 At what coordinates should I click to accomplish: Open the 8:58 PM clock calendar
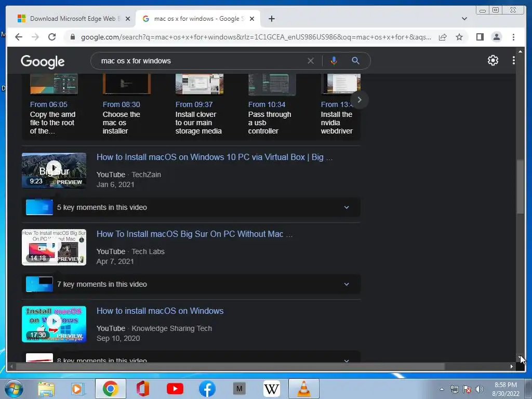(506, 389)
